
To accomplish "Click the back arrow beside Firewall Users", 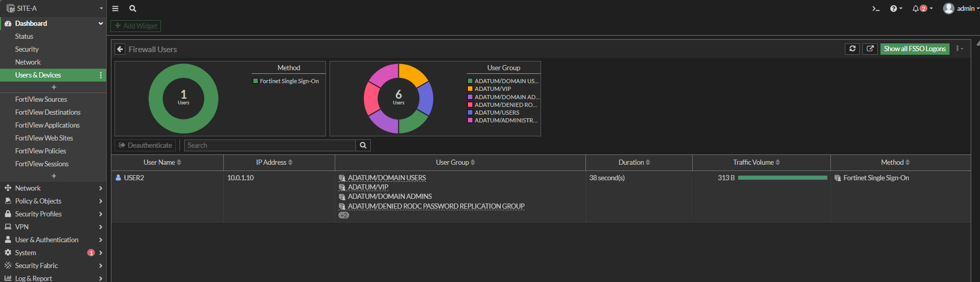I will pyautogui.click(x=120, y=49).
